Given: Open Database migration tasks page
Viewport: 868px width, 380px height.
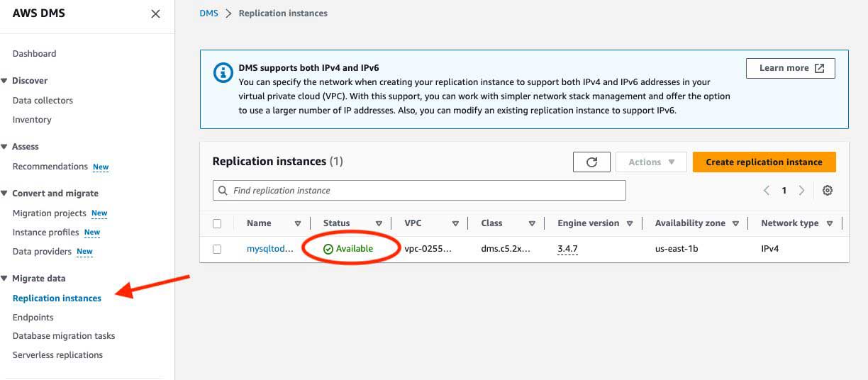Looking at the screenshot, I should click(64, 336).
